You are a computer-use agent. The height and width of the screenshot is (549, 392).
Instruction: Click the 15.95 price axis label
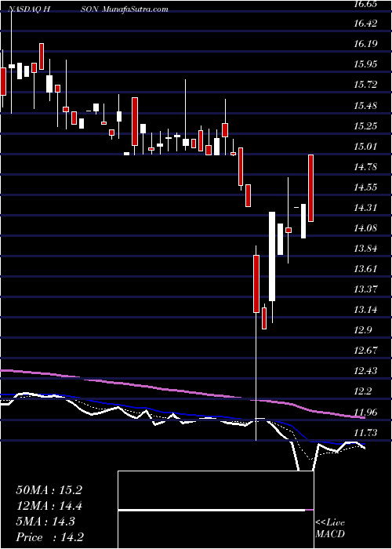[366, 64]
